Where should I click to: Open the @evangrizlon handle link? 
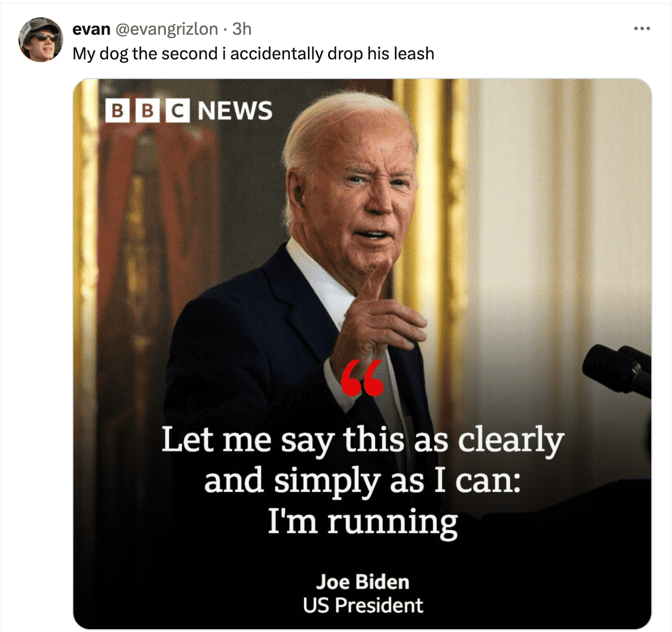point(166,29)
